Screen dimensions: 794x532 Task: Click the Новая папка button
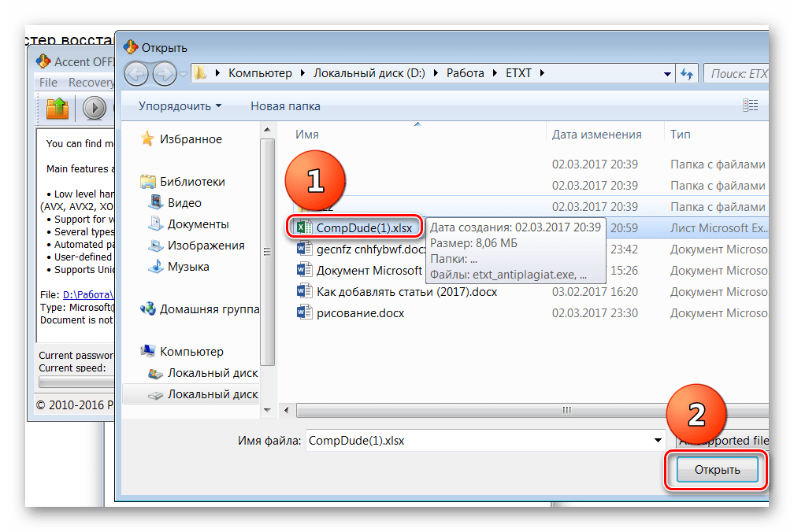285,106
